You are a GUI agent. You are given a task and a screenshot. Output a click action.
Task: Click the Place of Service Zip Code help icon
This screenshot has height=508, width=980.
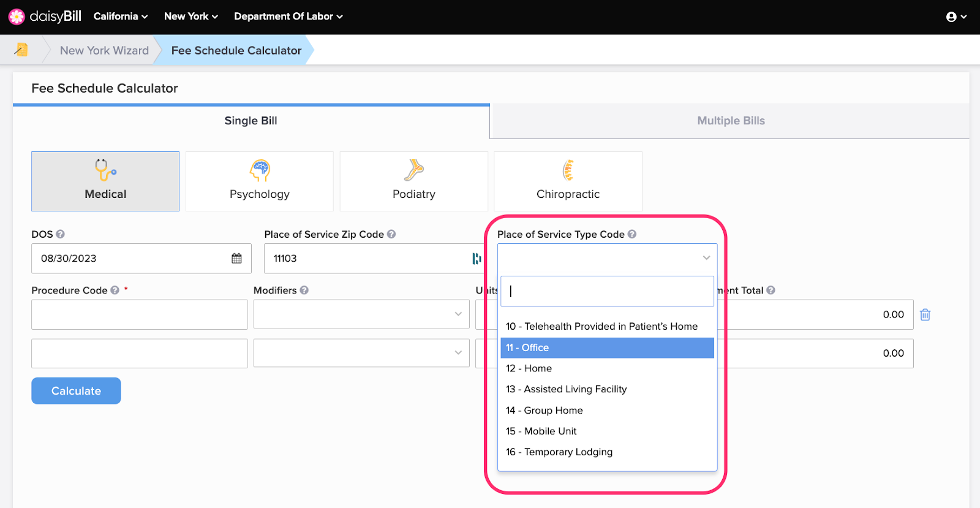pos(391,234)
